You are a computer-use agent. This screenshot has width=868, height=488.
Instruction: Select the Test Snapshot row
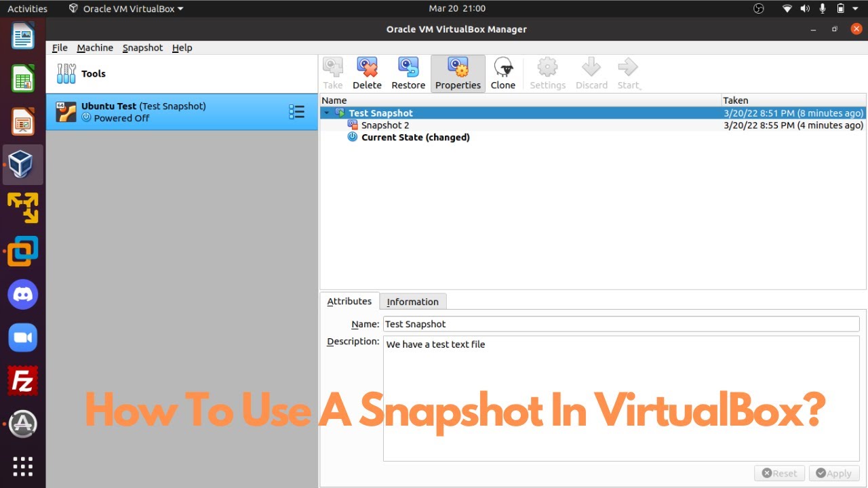(x=593, y=113)
